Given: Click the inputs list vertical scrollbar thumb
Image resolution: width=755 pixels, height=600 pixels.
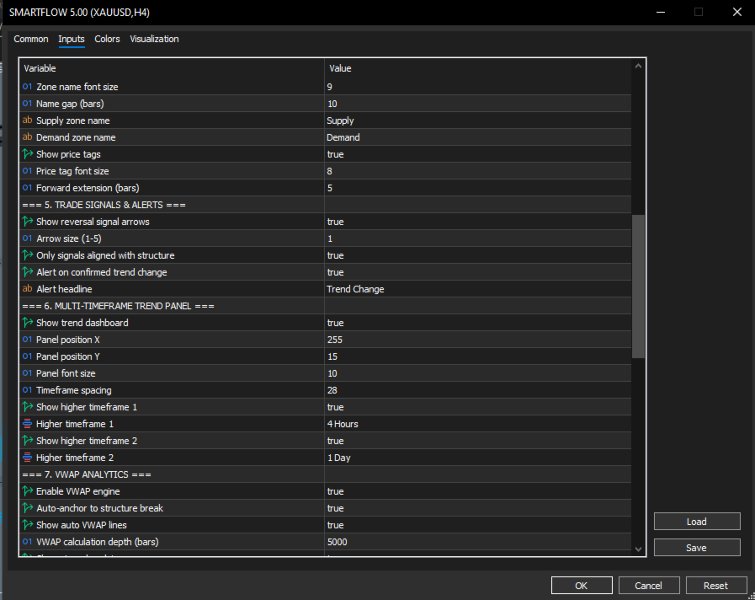Looking at the screenshot, I should tap(638, 287).
